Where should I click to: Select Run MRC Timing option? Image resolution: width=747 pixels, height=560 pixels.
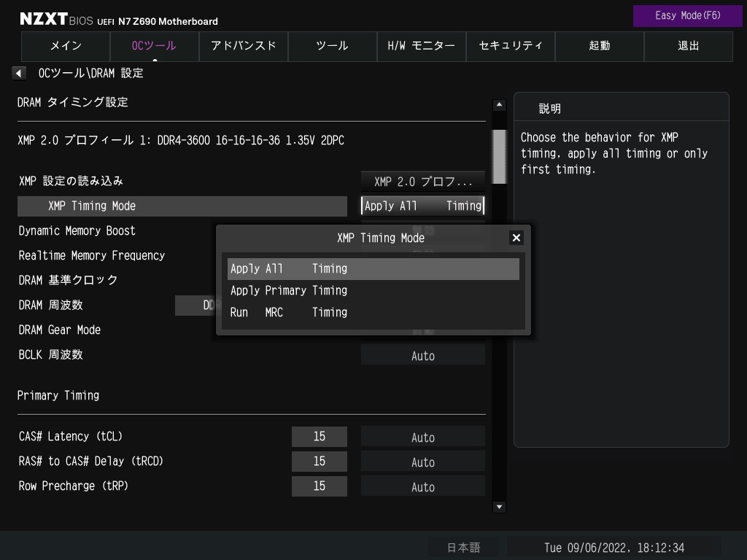(373, 312)
